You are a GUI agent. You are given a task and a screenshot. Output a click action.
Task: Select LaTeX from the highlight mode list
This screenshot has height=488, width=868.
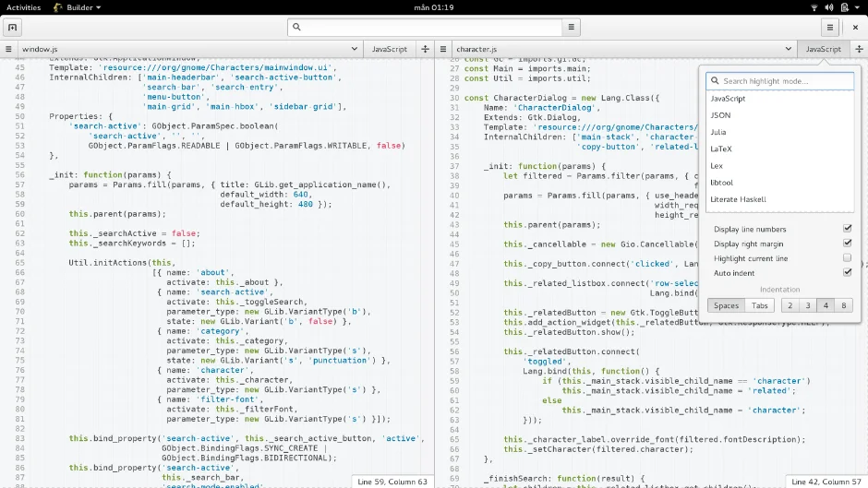[721, 149]
